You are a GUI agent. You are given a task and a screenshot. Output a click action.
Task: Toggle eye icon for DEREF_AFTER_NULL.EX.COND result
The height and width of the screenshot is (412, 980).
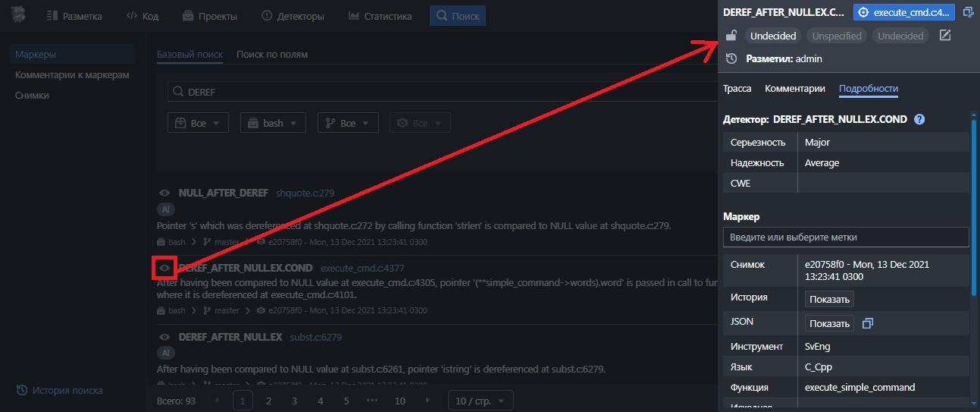point(164,268)
